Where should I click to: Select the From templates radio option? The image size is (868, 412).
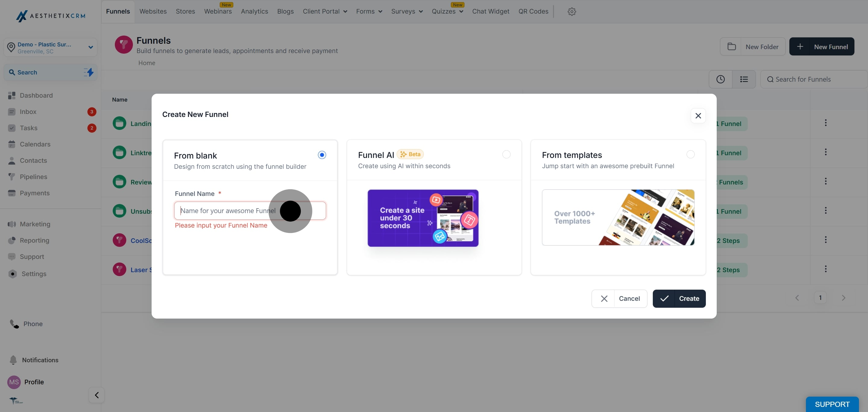[690, 154]
